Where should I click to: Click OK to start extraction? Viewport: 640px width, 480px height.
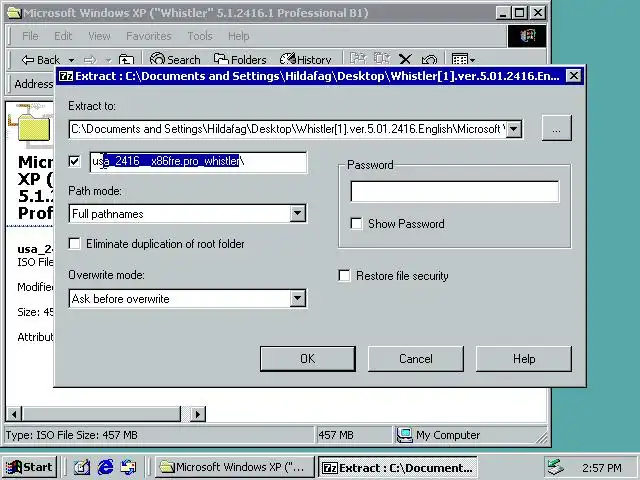[307, 359]
